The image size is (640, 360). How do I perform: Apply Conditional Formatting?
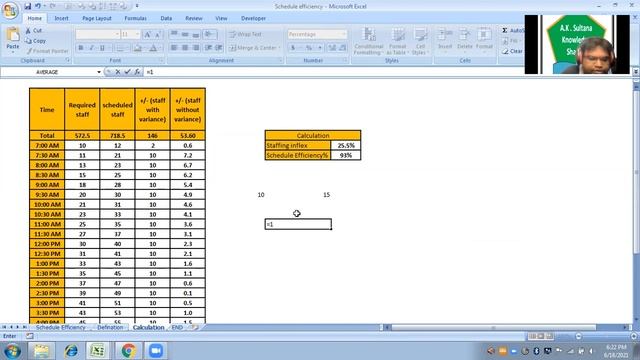[369, 41]
